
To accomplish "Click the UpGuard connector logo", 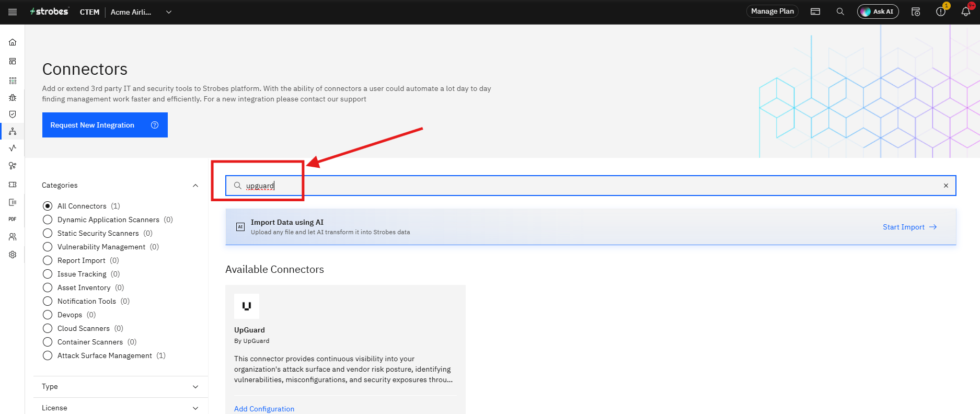I will 247,306.
